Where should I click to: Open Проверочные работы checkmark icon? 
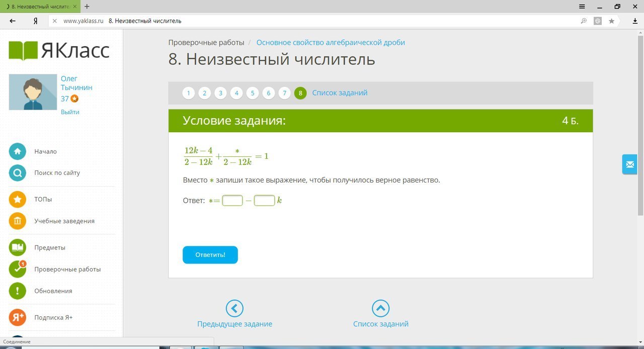[x=18, y=269]
